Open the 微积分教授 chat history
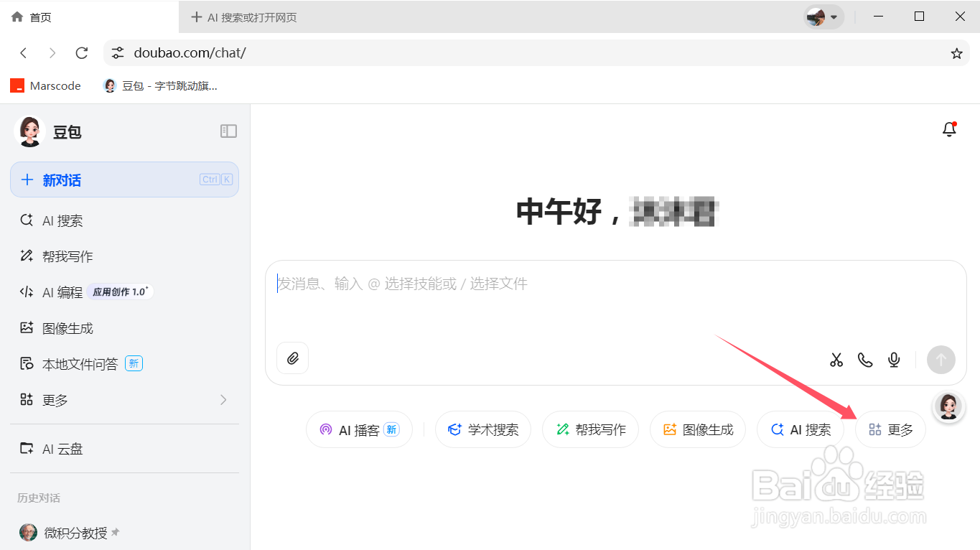 [124, 533]
